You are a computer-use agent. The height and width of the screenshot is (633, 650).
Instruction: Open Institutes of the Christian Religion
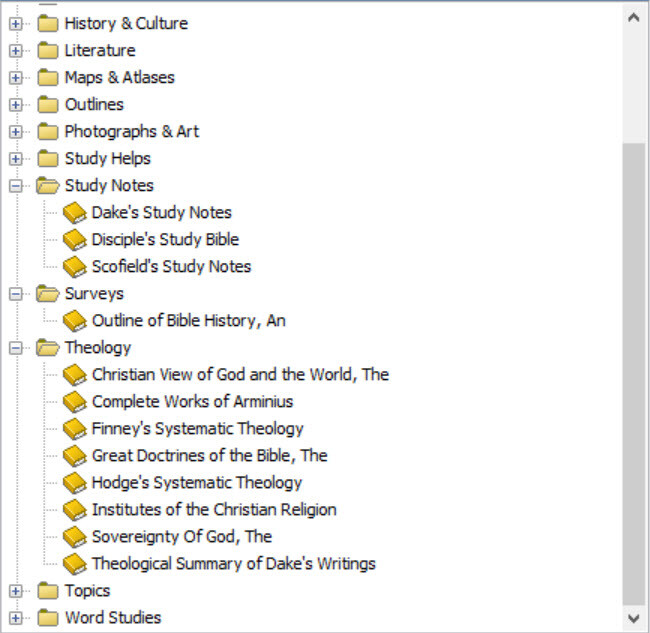(x=214, y=510)
